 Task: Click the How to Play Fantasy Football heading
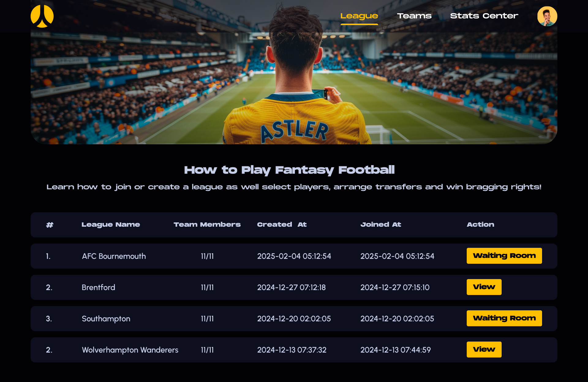coord(289,170)
